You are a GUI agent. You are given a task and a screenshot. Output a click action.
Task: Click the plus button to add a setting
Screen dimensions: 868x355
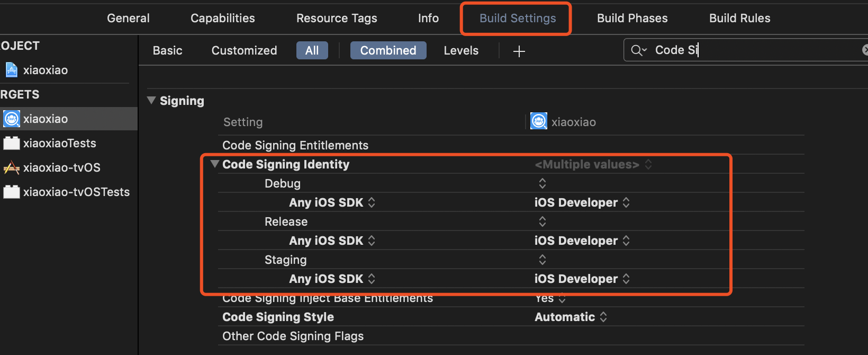[x=519, y=51]
